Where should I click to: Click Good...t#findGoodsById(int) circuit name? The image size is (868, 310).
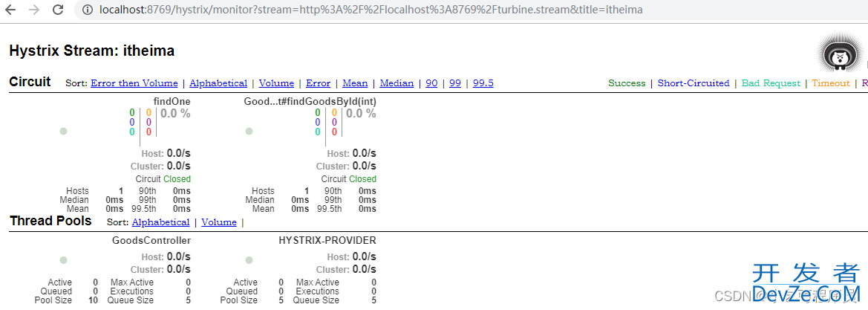coord(310,102)
